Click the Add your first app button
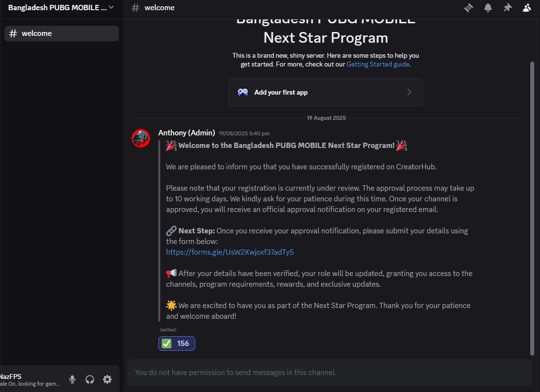Viewport: 540px width, 392px height. [325, 92]
